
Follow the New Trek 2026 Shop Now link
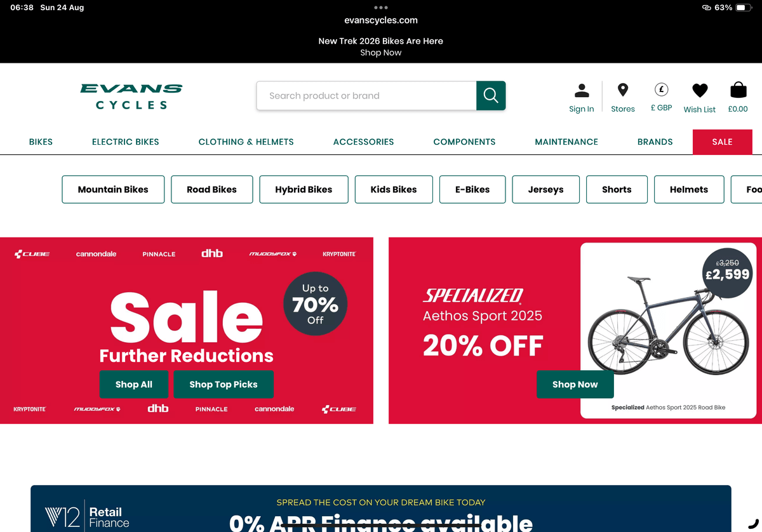(x=381, y=53)
